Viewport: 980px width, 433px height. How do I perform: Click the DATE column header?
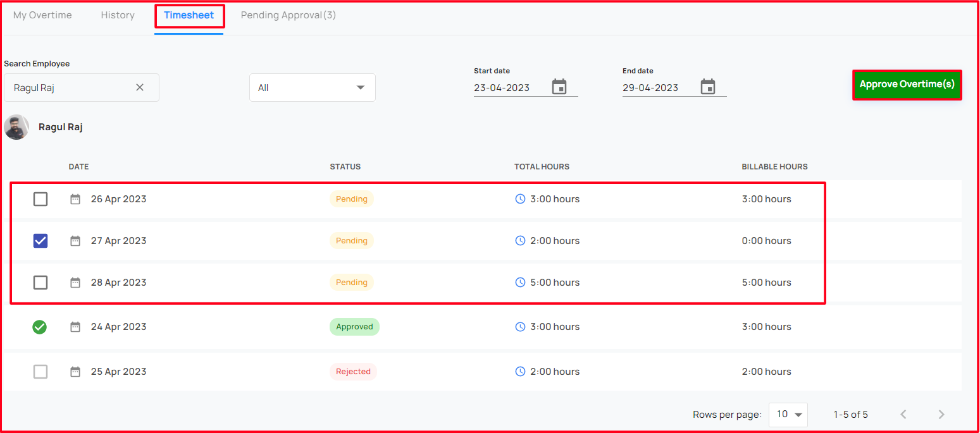[79, 167]
